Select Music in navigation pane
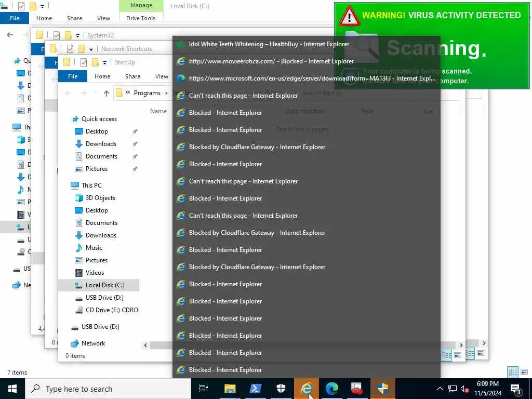 [94, 248]
